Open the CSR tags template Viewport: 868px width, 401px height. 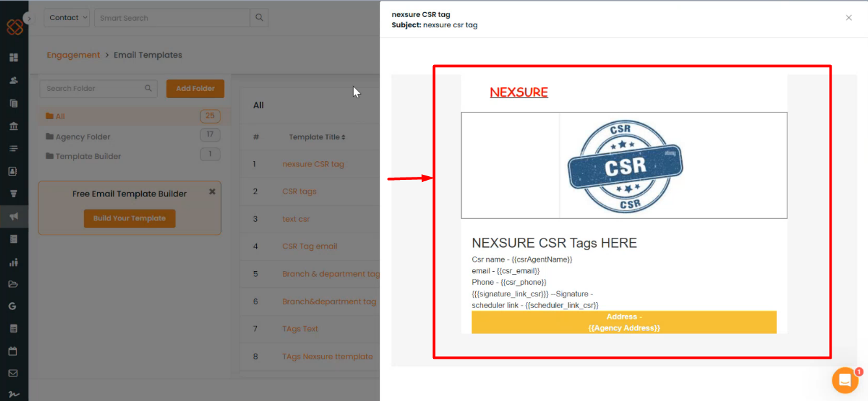click(x=299, y=191)
